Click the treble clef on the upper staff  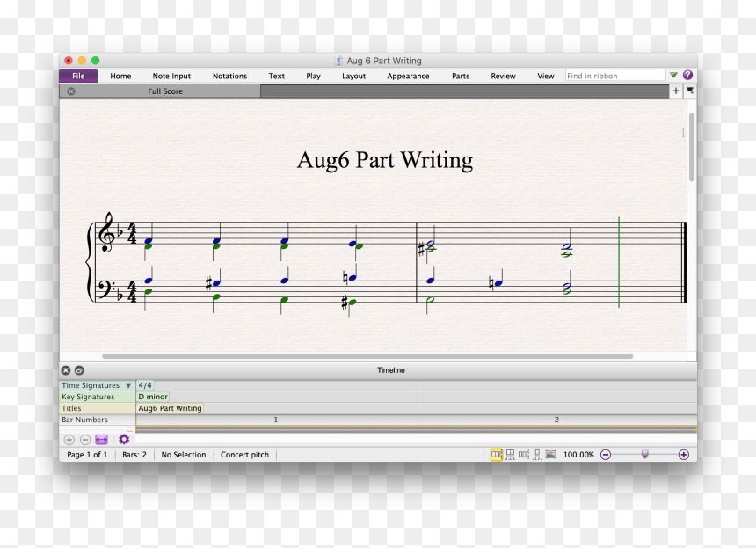[x=105, y=232]
